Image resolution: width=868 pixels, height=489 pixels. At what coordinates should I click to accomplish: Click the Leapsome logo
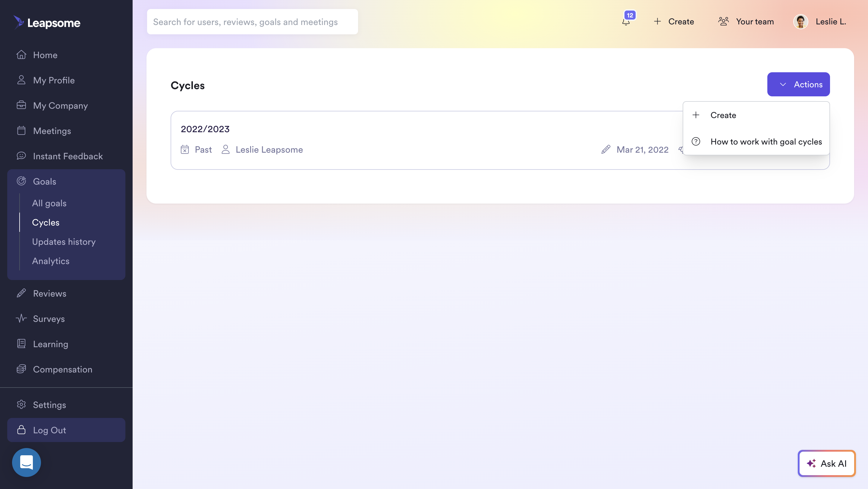[x=47, y=22]
